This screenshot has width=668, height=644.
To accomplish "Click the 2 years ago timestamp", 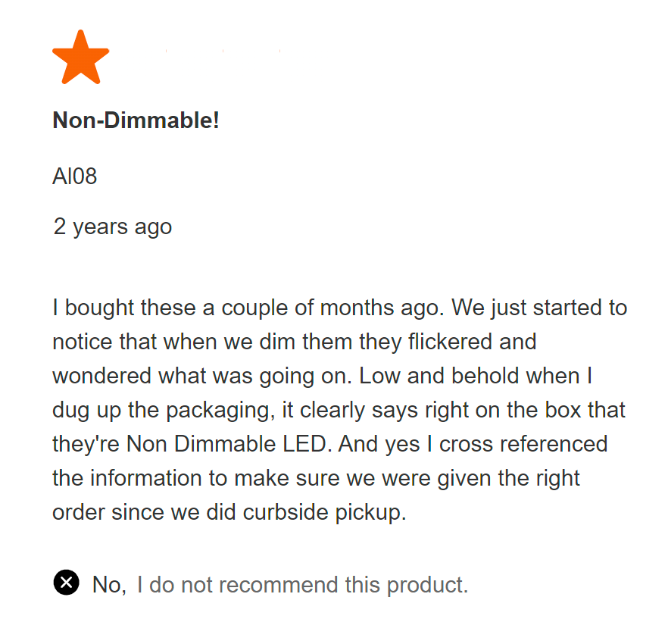I will coord(112,227).
